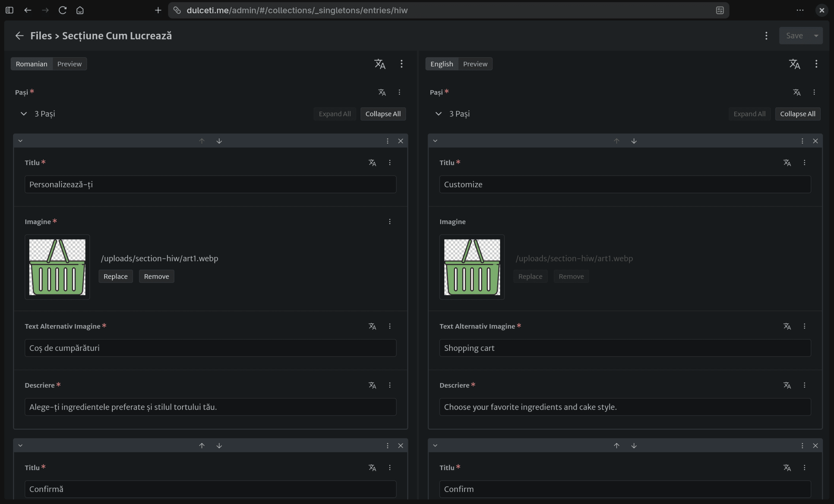Click the translate icon for the English Descriere field
This screenshot has height=504, width=834.
[x=787, y=385]
